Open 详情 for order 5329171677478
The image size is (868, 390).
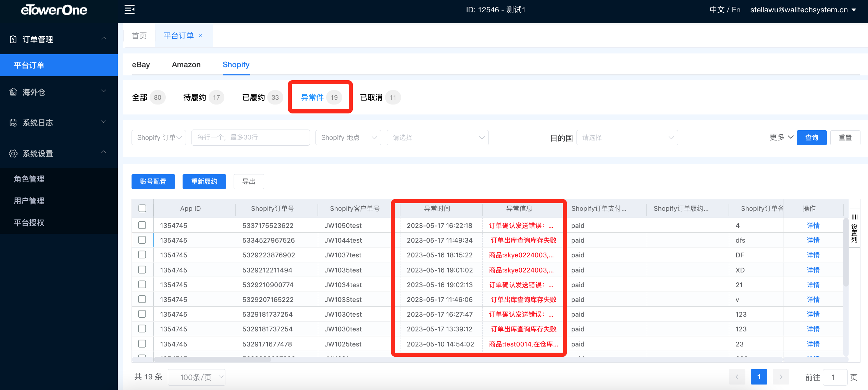(x=813, y=344)
